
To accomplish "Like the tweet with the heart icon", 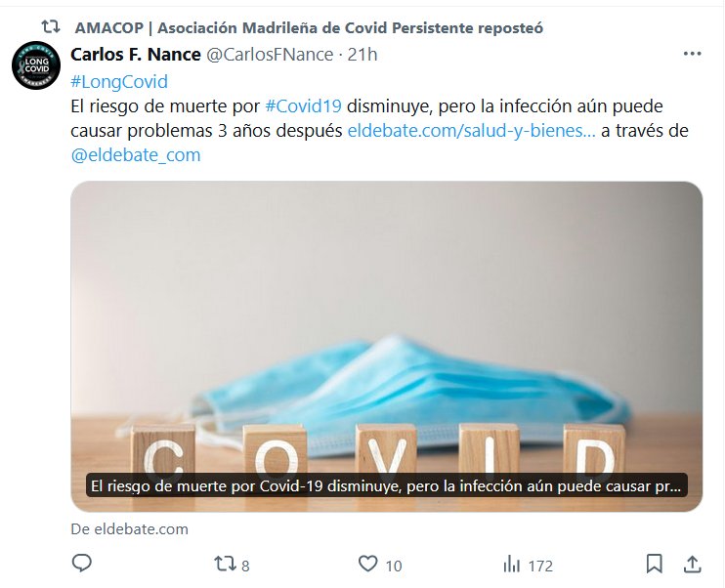I will point(368,564).
